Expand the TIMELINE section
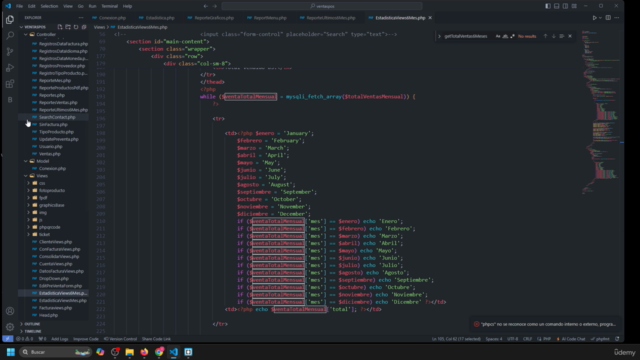 (x=33, y=331)
